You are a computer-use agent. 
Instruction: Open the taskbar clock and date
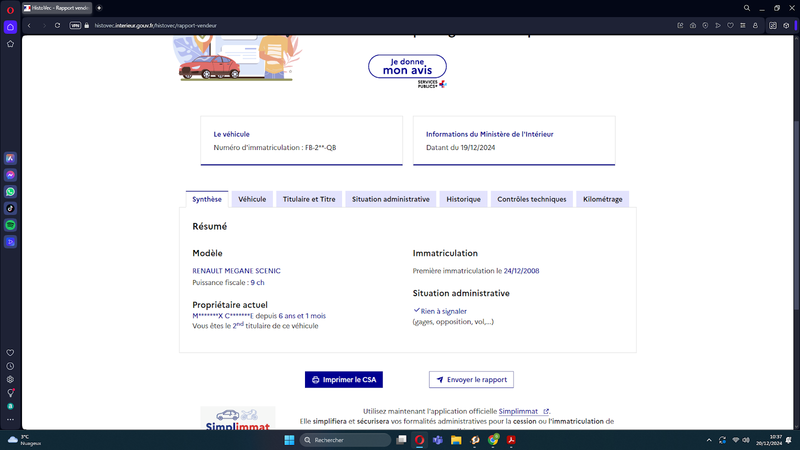(x=769, y=440)
